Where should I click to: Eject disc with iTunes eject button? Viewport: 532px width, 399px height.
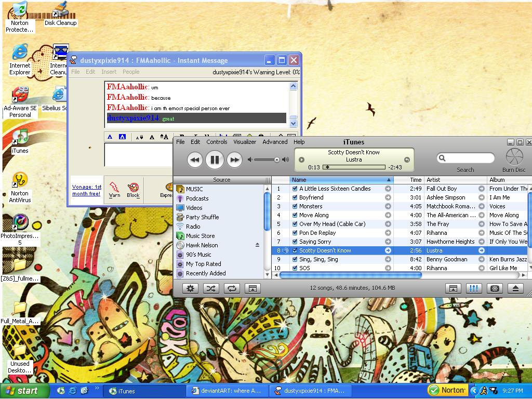pos(515,288)
